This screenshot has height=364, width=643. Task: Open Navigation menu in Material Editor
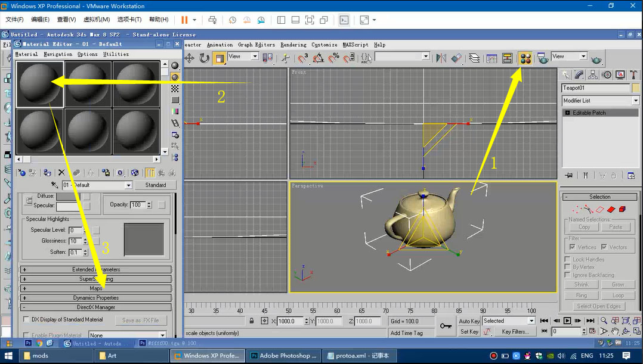pos(58,54)
